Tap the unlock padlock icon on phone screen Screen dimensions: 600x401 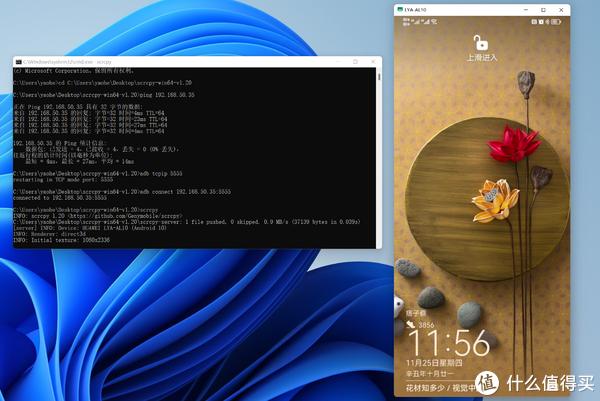481,43
